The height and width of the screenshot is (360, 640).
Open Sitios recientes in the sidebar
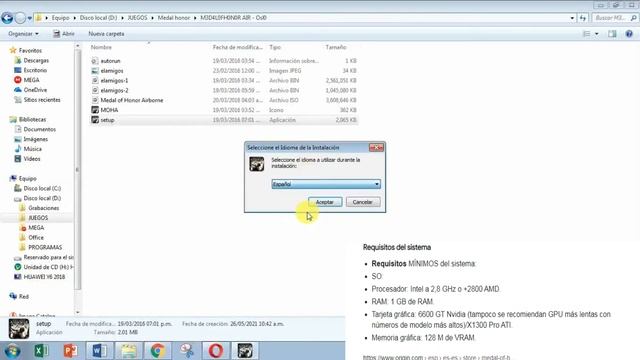[42, 100]
